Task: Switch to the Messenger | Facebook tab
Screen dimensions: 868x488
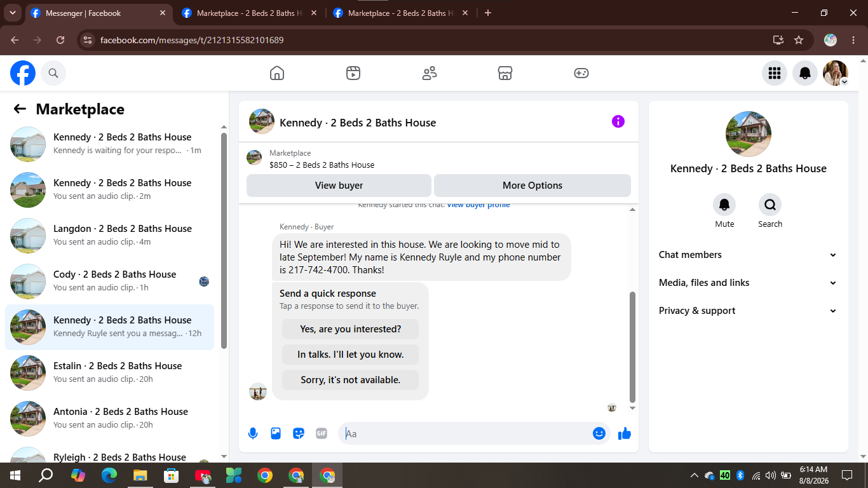Action: click(x=98, y=13)
